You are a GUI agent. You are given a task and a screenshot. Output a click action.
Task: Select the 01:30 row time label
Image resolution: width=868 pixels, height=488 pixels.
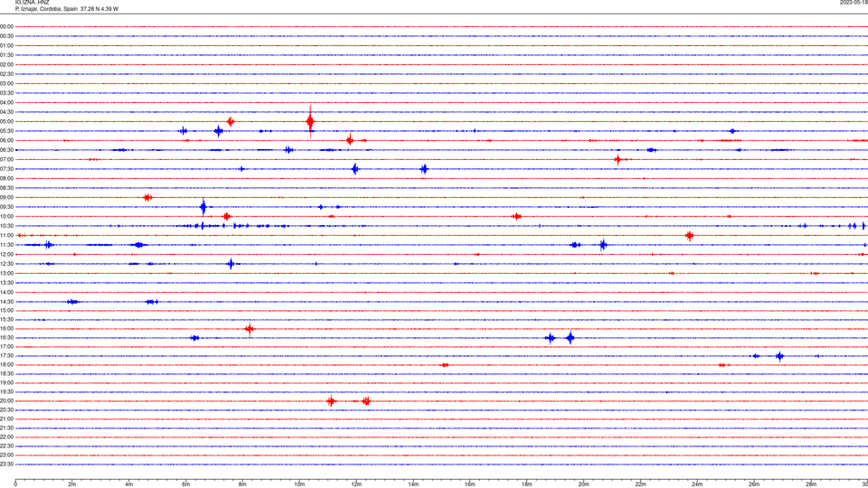coord(6,55)
